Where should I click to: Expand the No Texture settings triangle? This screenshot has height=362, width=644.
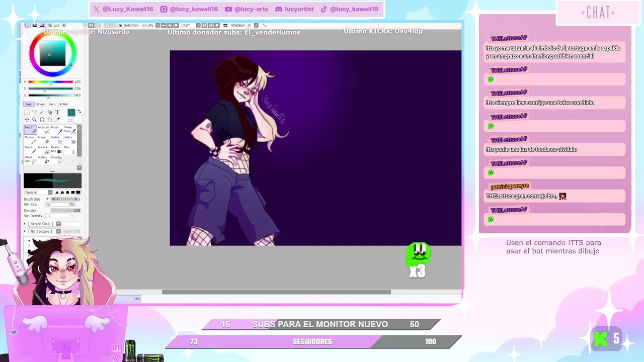click(25, 231)
